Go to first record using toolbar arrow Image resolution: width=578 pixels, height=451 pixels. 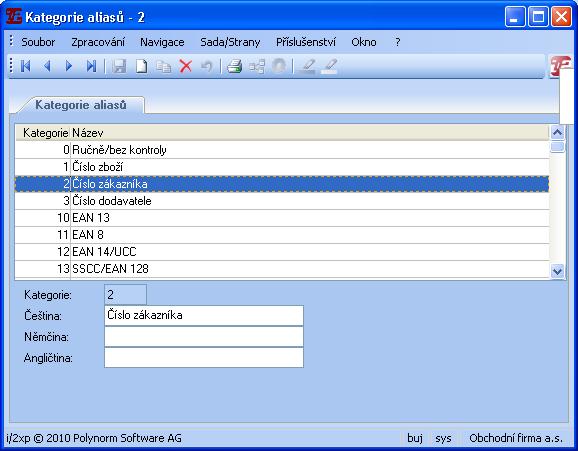point(25,66)
